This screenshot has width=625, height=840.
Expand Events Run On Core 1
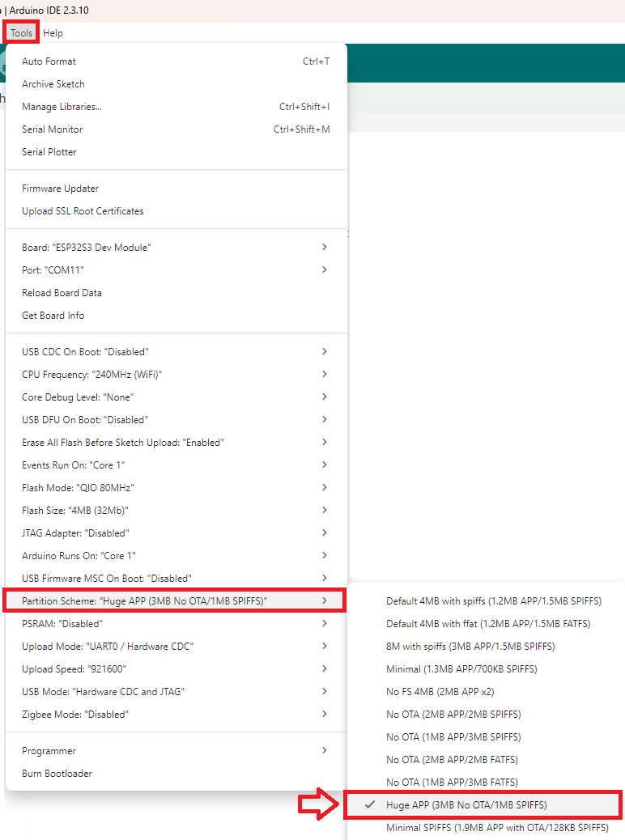pyautogui.click(x=176, y=465)
